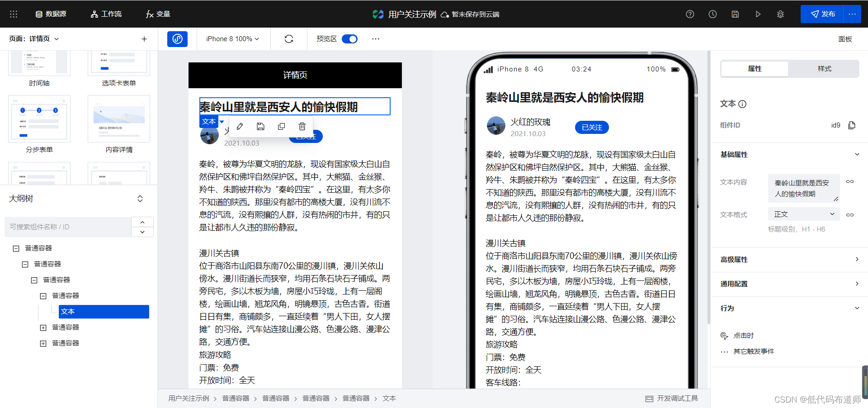The height and width of the screenshot is (408, 868).
Task: Open 开发调试工具 developer debug tools
Action: point(672,399)
